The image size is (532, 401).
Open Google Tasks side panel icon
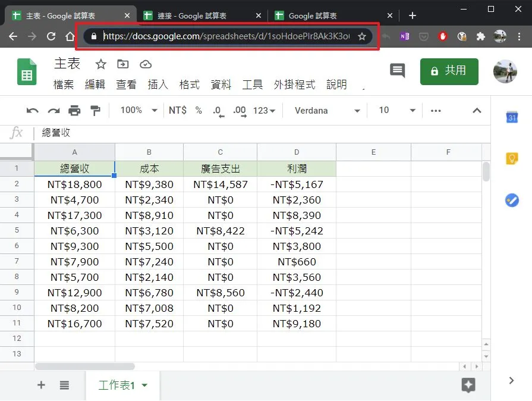tap(512, 200)
